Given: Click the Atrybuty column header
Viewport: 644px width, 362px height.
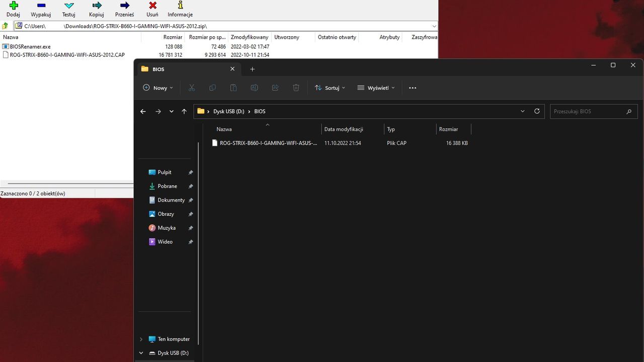Looking at the screenshot, I should [380, 37].
